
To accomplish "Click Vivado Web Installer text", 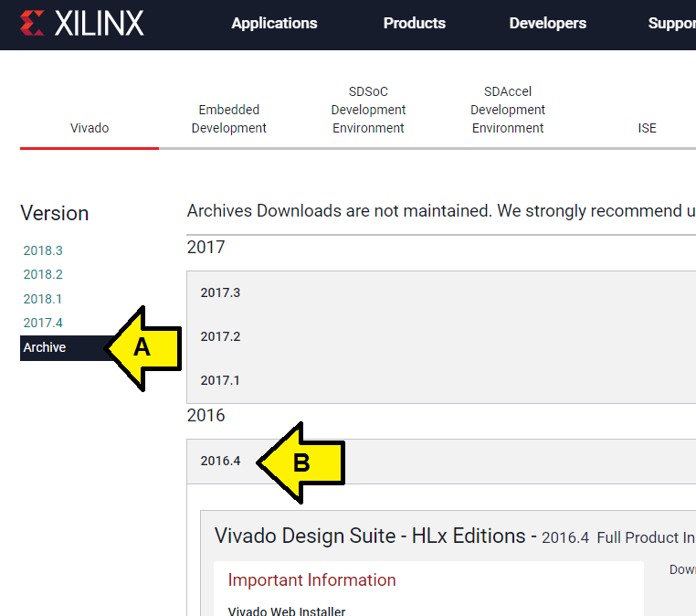I will click(287, 611).
